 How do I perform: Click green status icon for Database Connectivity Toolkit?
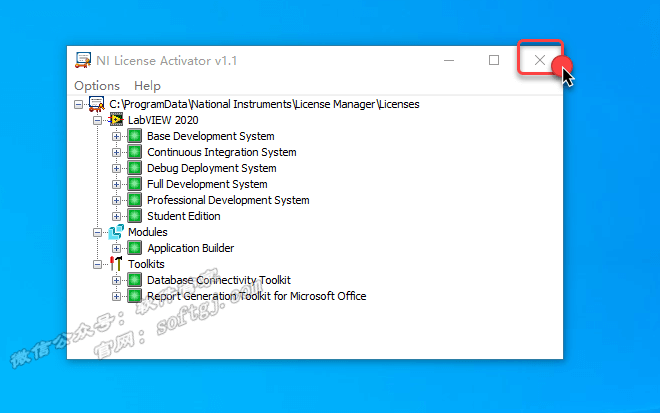[135, 280]
